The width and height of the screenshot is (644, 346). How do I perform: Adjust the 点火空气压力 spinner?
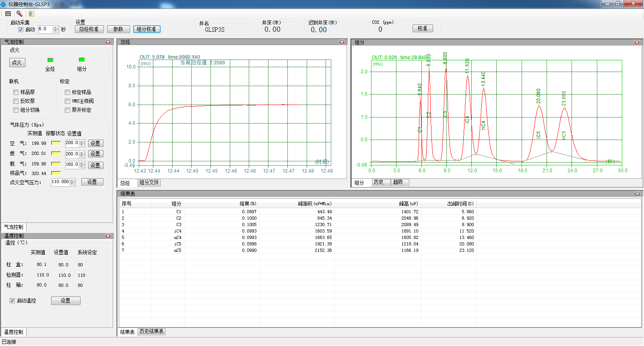[x=72, y=182]
